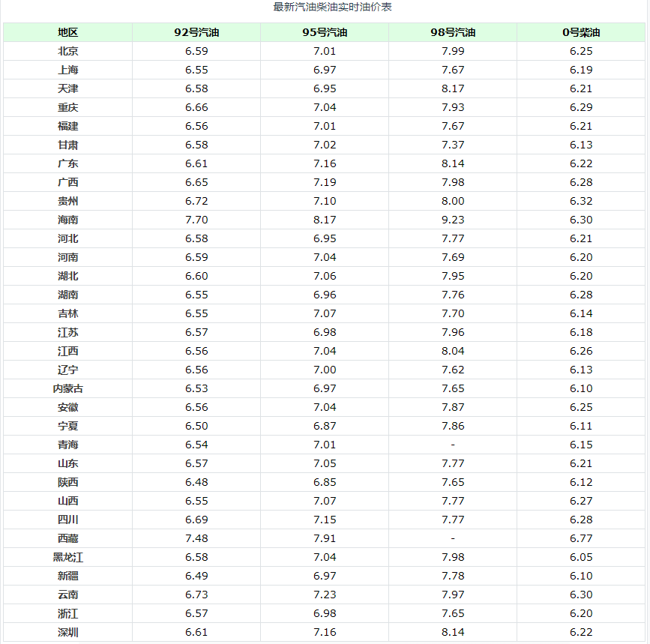The width and height of the screenshot is (650, 644).
Task: Click 云南 95号汽油 price 7.23
Action: pyautogui.click(x=325, y=595)
